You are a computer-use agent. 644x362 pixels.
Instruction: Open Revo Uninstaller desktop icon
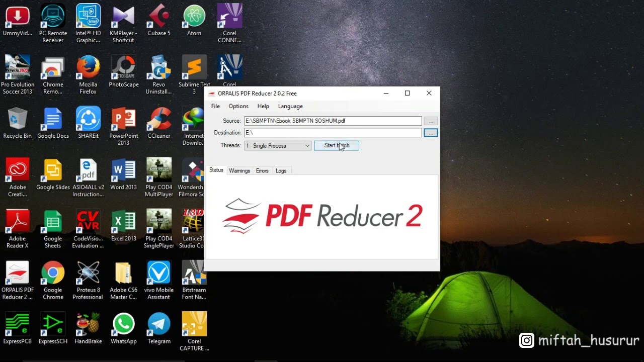tap(159, 74)
